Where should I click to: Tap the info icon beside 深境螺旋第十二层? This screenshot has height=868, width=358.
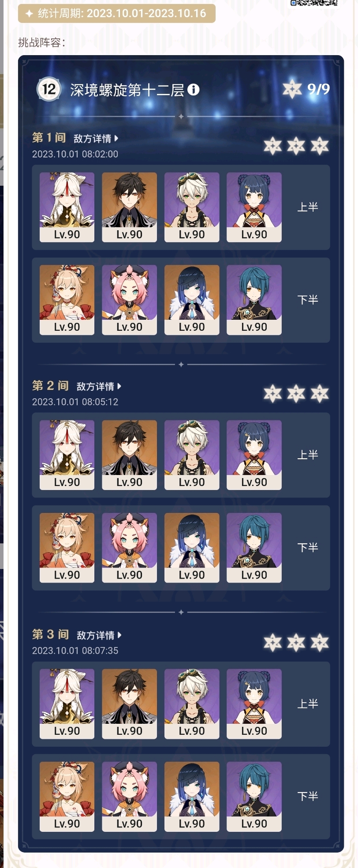194,90
